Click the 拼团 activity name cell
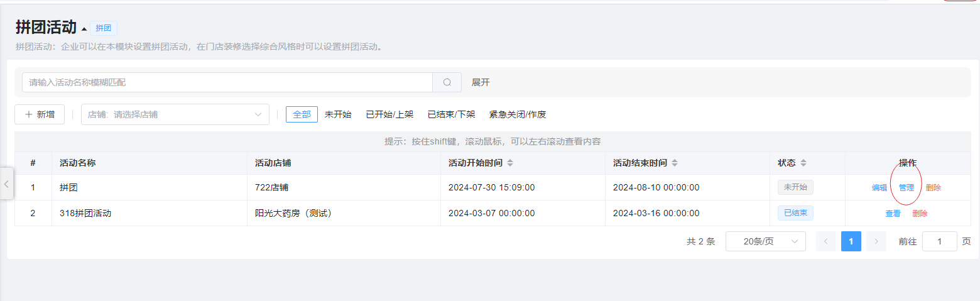Image resolution: width=980 pixels, height=301 pixels. tap(68, 187)
